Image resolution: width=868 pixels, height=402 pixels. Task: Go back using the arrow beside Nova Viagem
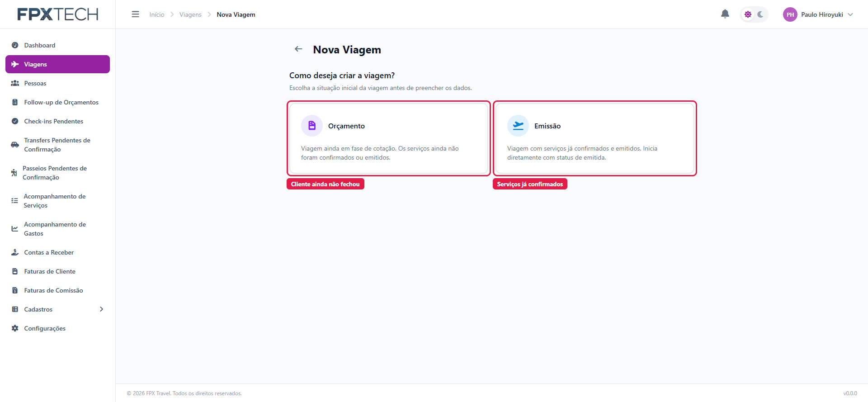(298, 49)
